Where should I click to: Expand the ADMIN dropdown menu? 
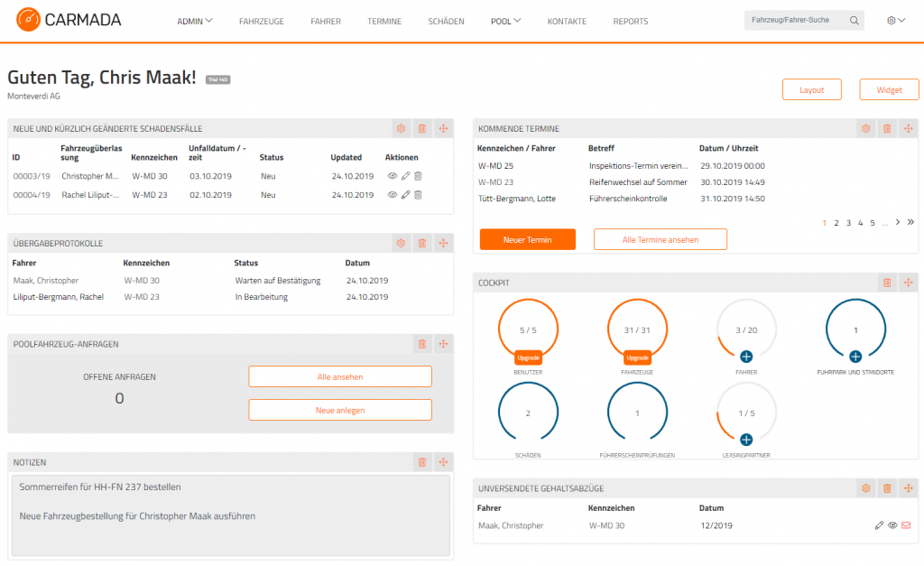195,22
